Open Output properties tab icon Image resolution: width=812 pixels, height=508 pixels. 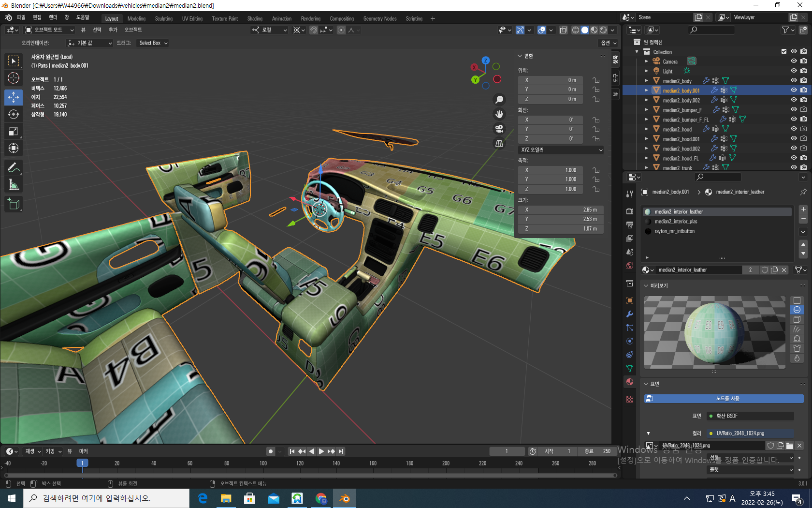tap(630, 225)
